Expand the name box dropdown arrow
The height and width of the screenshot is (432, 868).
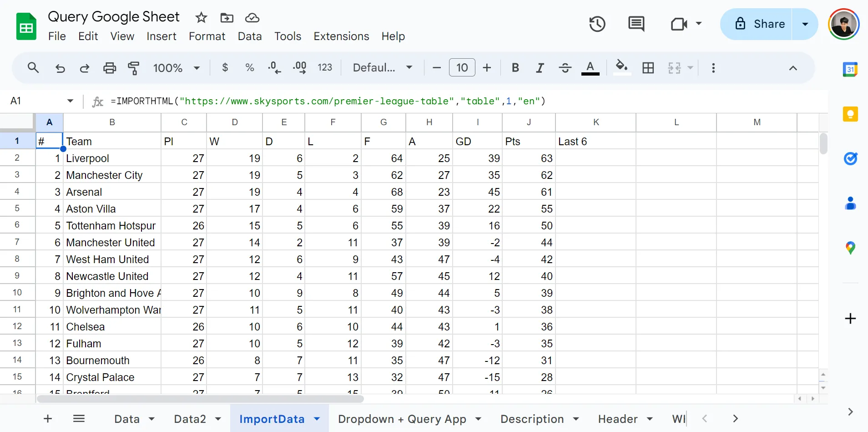70,101
